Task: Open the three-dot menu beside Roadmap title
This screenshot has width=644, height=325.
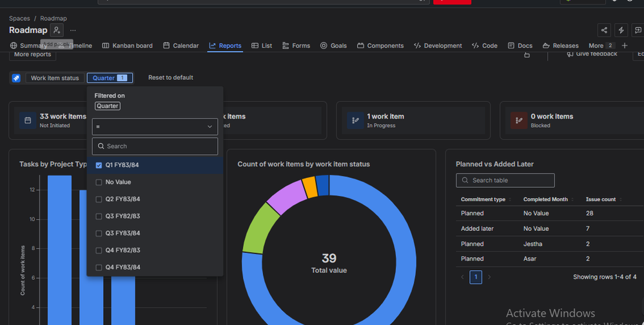Action: (73, 30)
